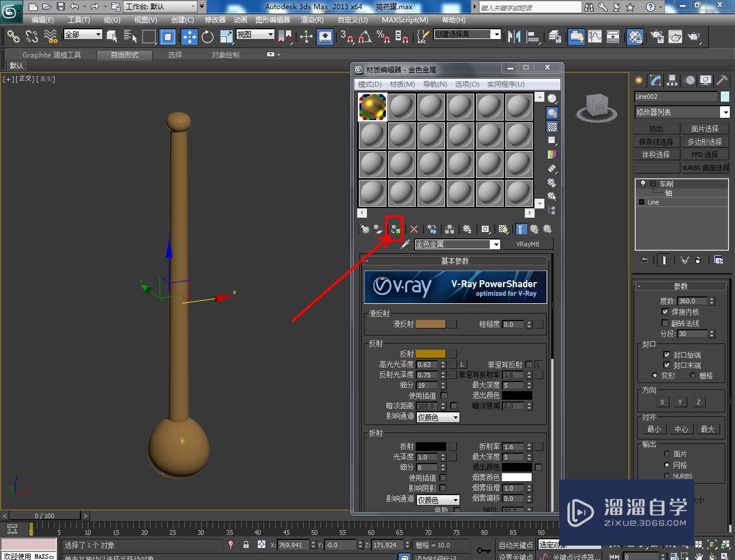This screenshot has height=560, width=735.
Task: Toggle 封口始端 checkbox
Action: point(667,355)
